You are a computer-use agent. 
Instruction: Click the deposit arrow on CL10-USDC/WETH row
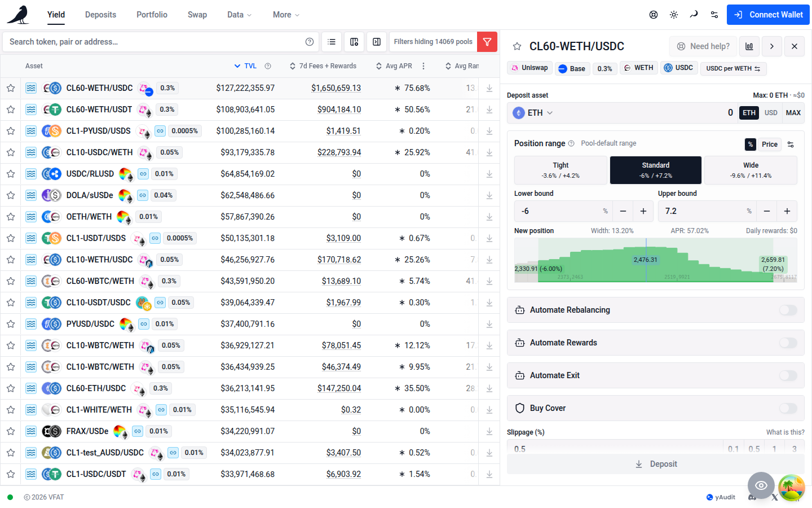(489, 152)
